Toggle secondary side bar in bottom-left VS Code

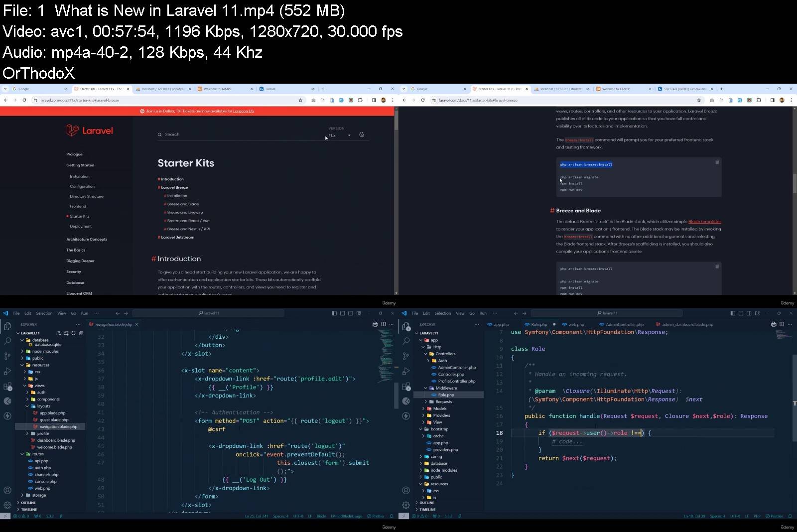pos(351,313)
